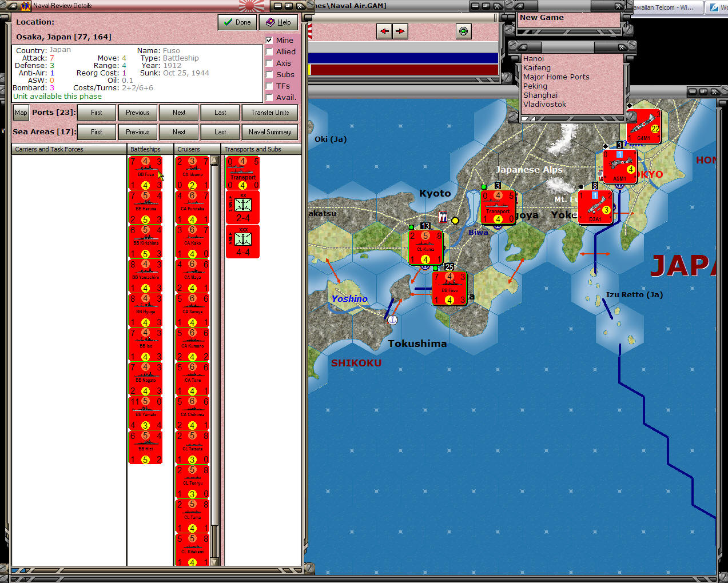
Task: Click the Map button beside Ports
Action: click(21, 113)
